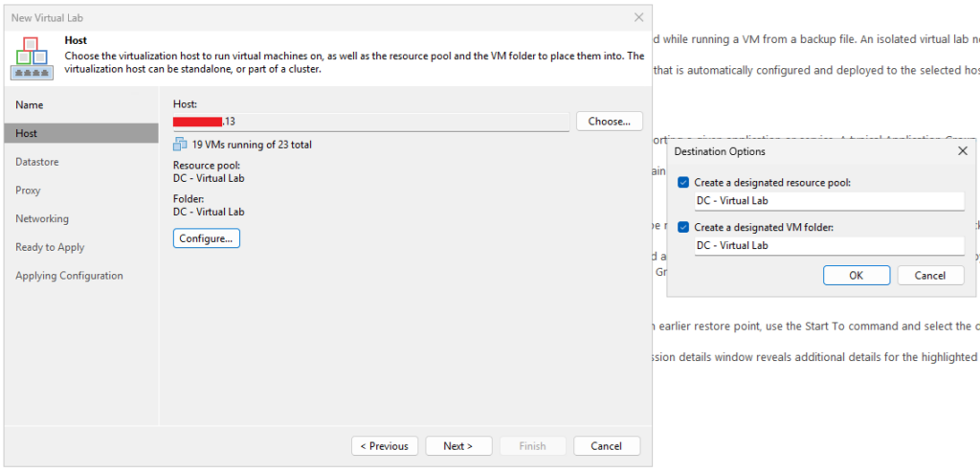This screenshot has height=473, width=980.
Task: Confirm Destination Options with OK
Action: tap(856, 276)
